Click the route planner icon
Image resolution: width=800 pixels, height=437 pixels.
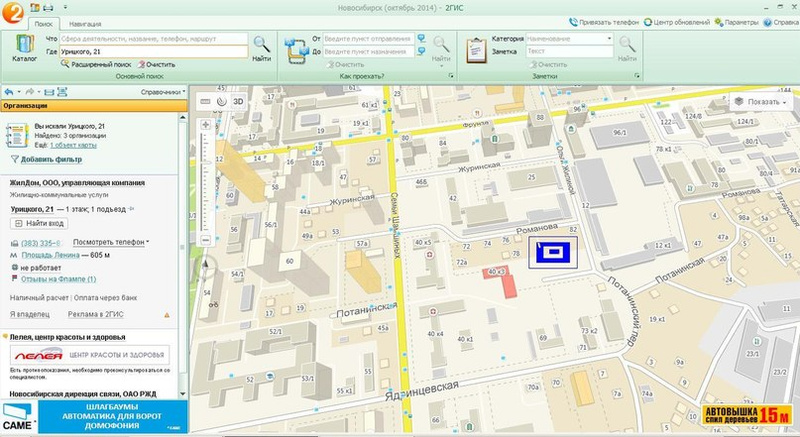coord(297,47)
